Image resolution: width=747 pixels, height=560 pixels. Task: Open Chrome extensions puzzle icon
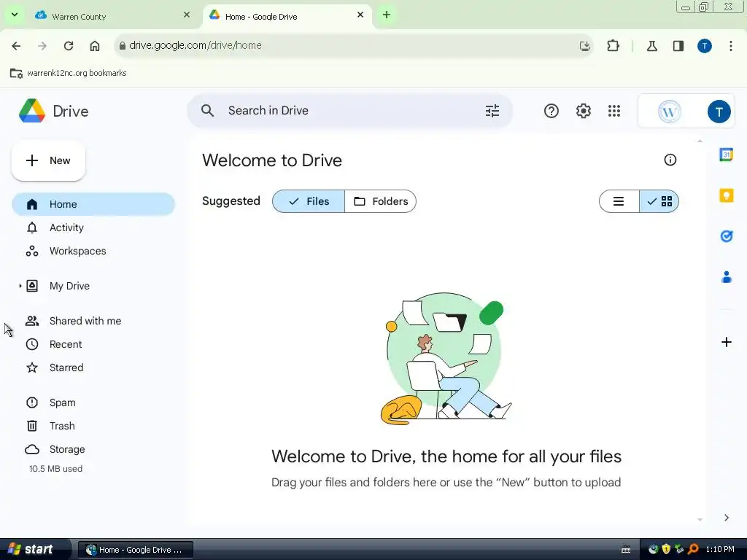(613, 46)
